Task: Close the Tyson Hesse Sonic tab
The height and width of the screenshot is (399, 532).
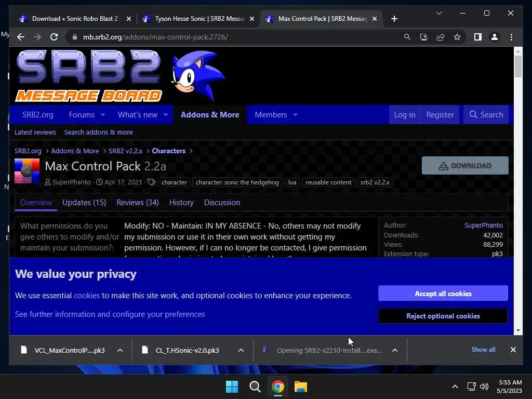Action: click(x=252, y=19)
